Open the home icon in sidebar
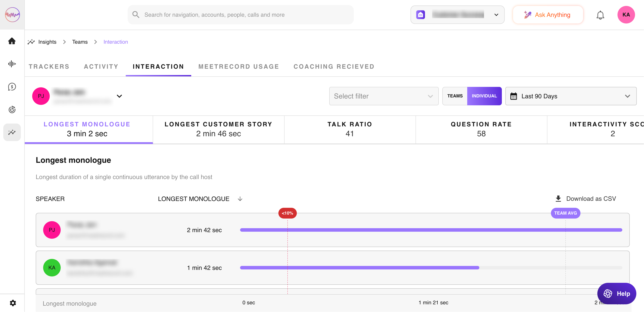This screenshot has width=644, height=312. point(12,41)
